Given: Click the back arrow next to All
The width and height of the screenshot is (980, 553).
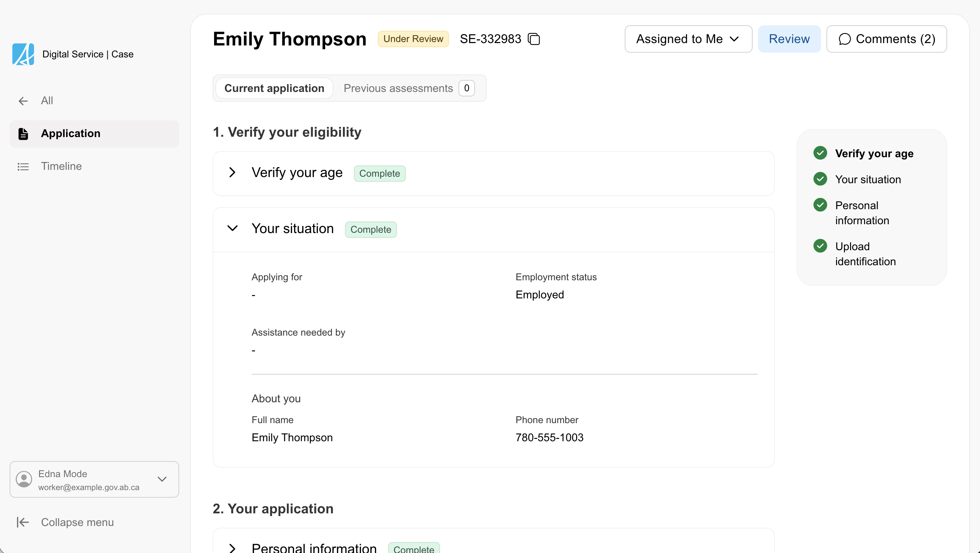Looking at the screenshot, I should click(23, 100).
